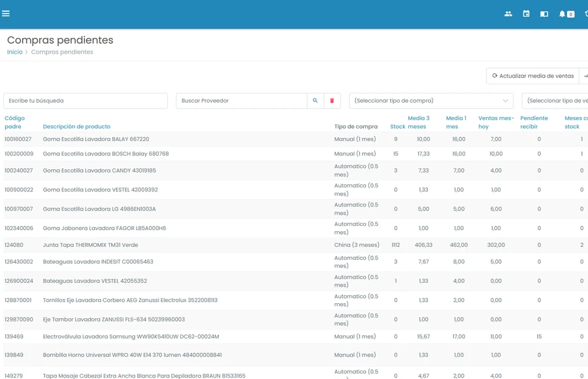Select Bateaguas Lavadora INDESIT C00065463
The width and height of the screenshot is (588, 379).
click(98, 261)
